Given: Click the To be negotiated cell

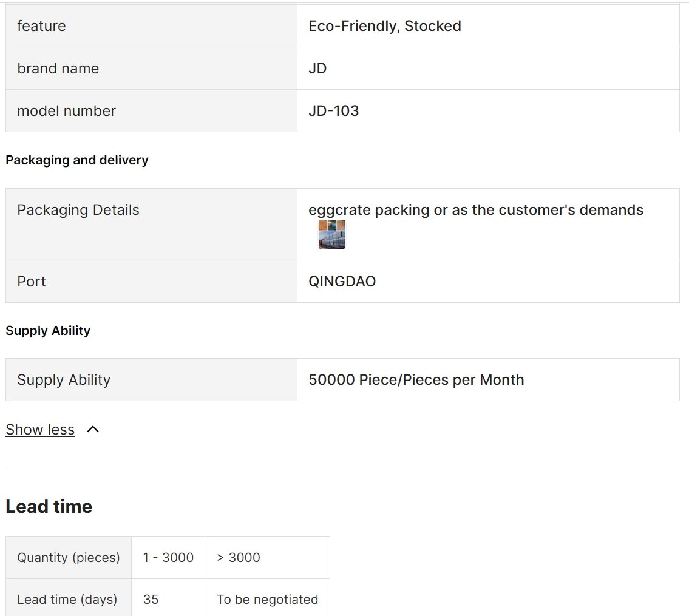Looking at the screenshot, I should click(267, 598).
